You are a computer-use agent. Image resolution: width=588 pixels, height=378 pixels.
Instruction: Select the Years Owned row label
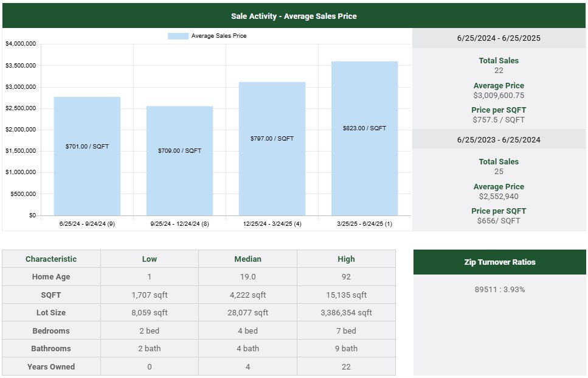(x=51, y=367)
